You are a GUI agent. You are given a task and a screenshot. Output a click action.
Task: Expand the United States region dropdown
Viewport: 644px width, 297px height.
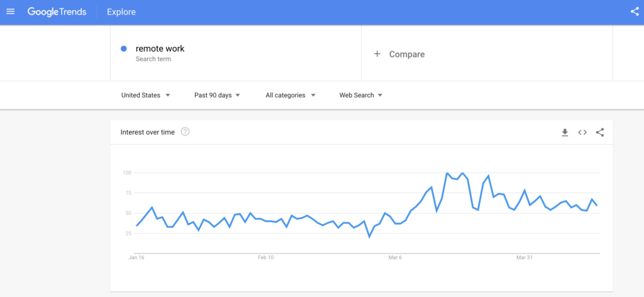pos(146,95)
